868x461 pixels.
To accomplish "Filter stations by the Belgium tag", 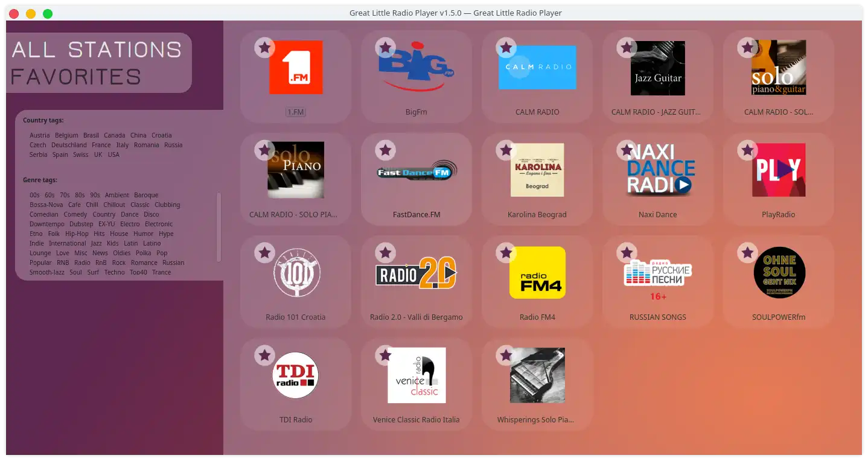I will pyautogui.click(x=66, y=135).
